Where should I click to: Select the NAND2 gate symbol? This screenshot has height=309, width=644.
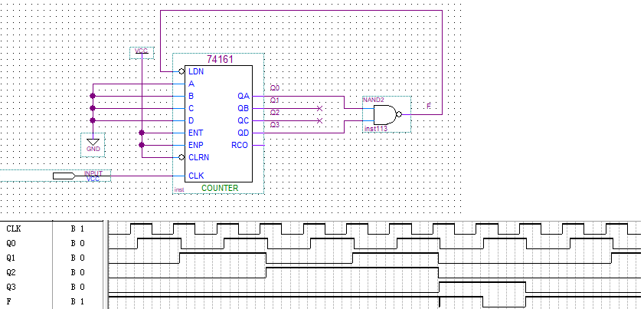tap(387, 115)
